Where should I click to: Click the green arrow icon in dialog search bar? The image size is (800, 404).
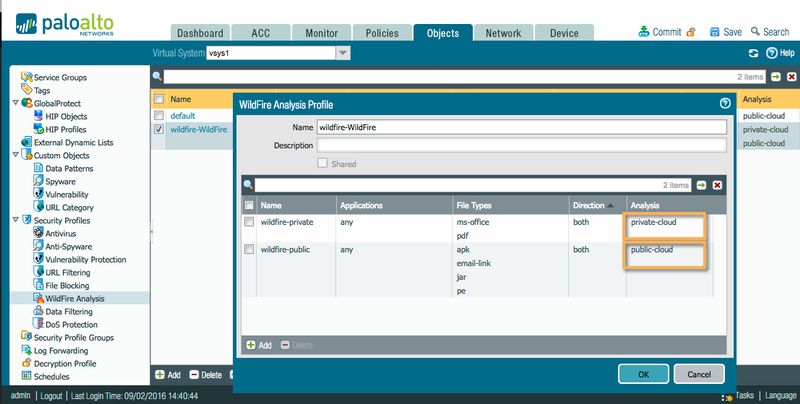coord(702,185)
